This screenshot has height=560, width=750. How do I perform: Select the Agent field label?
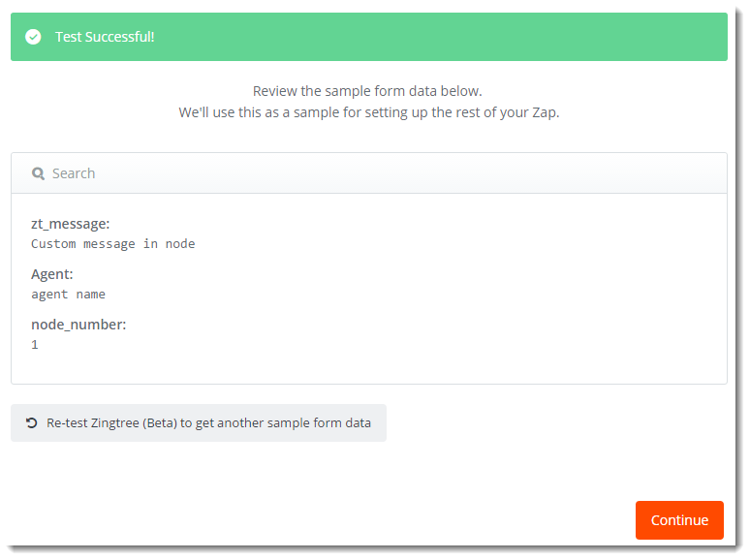click(52, 274)
